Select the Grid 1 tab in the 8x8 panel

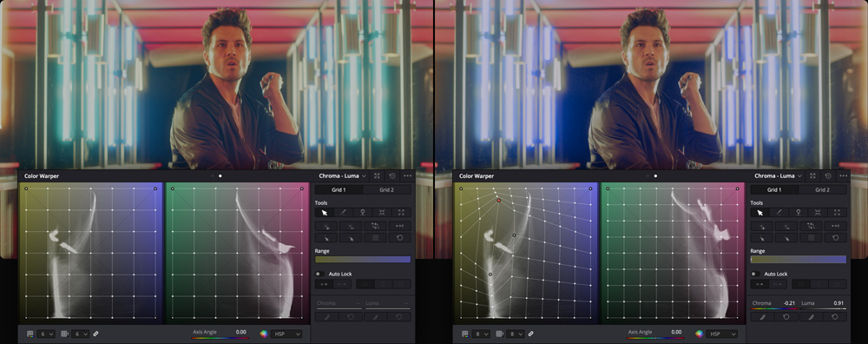pos(774,189)
